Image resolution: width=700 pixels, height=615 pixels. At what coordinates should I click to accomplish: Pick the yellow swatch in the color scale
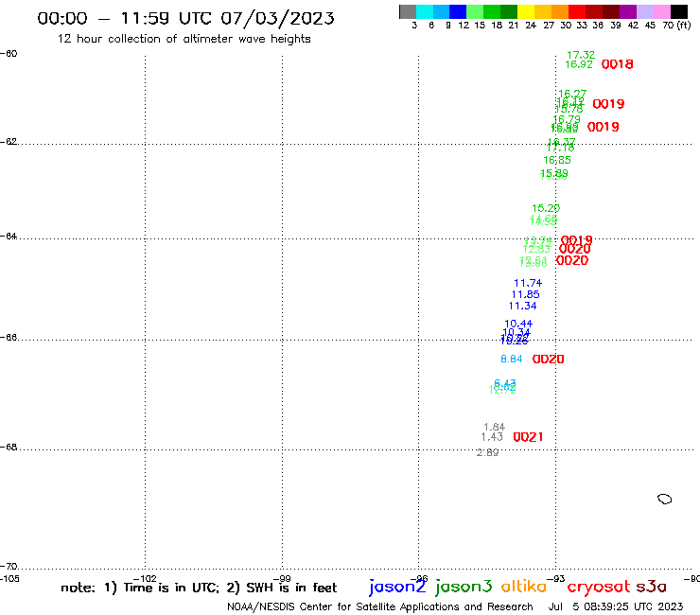pos(526,11)
